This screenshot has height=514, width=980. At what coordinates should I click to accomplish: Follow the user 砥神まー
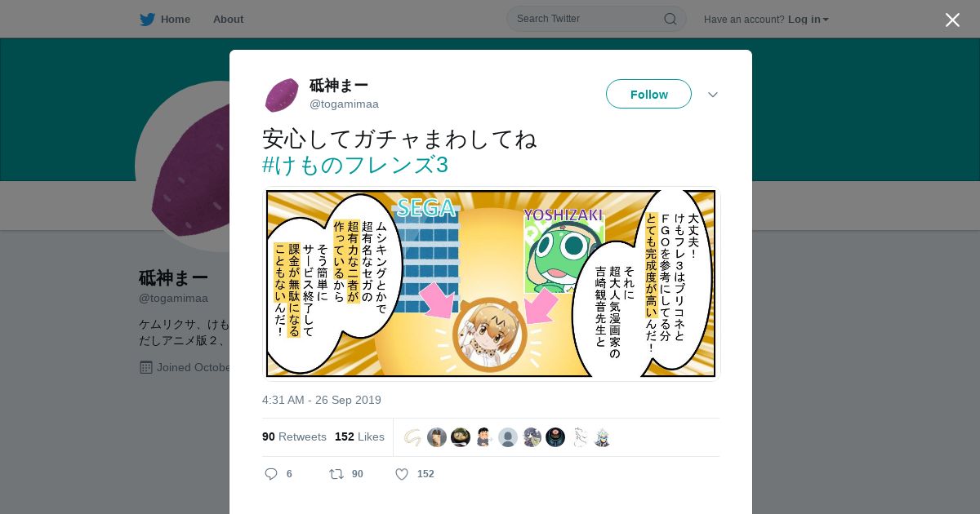point(648,94)
